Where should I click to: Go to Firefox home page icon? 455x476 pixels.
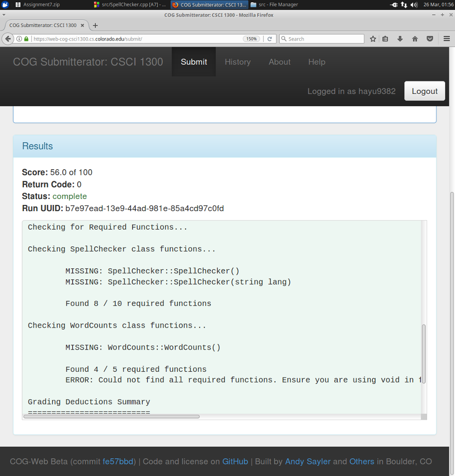point(415,39)
